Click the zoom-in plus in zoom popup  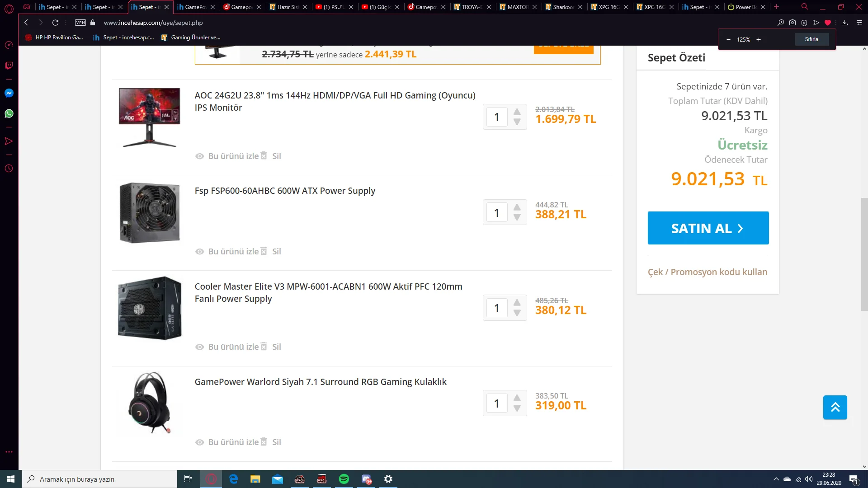pos(759,40)
